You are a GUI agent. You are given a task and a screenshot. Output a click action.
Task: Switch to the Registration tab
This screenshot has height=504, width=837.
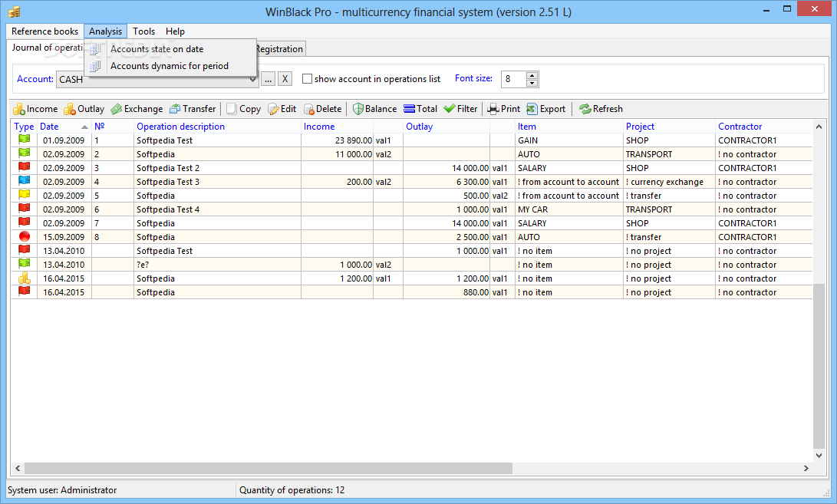(280, 49)
